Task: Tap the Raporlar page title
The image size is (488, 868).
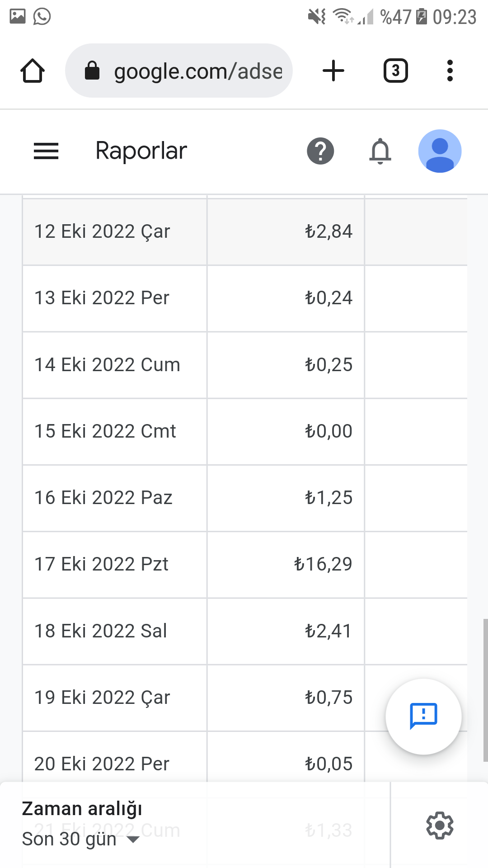Action: [x=141, y=151]
